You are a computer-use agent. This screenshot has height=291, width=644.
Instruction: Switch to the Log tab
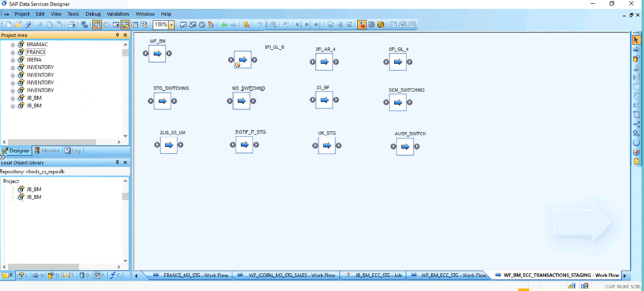point(73,151)
